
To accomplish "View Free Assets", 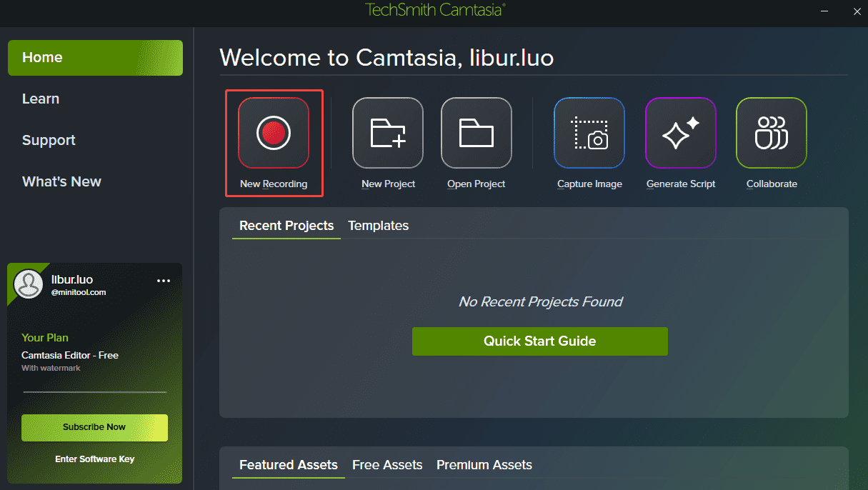I will (387, 464).
